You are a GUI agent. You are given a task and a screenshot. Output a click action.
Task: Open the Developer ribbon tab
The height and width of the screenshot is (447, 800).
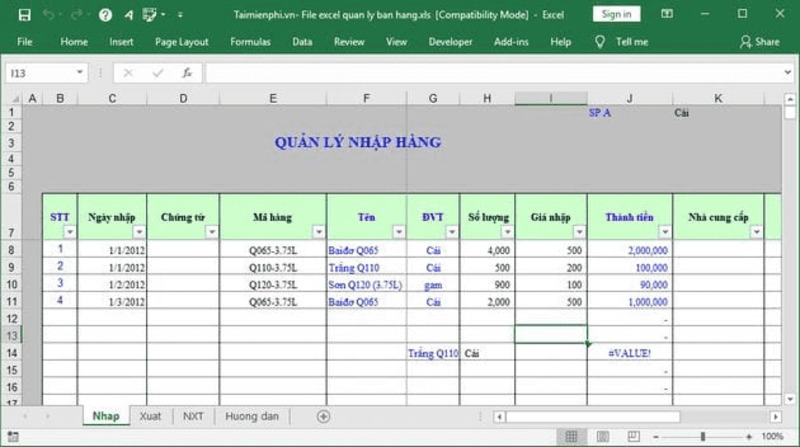450,42
